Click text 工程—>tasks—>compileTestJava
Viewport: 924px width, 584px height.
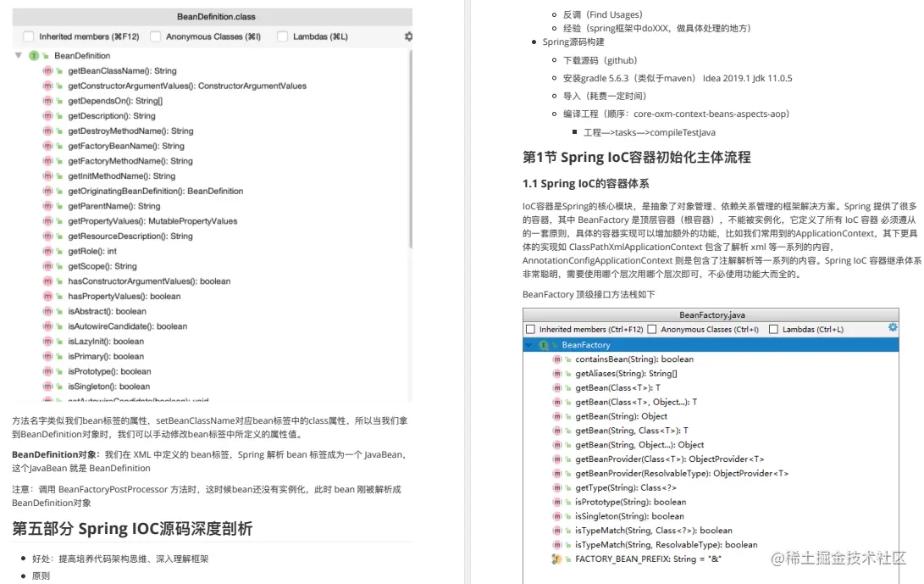650,133
